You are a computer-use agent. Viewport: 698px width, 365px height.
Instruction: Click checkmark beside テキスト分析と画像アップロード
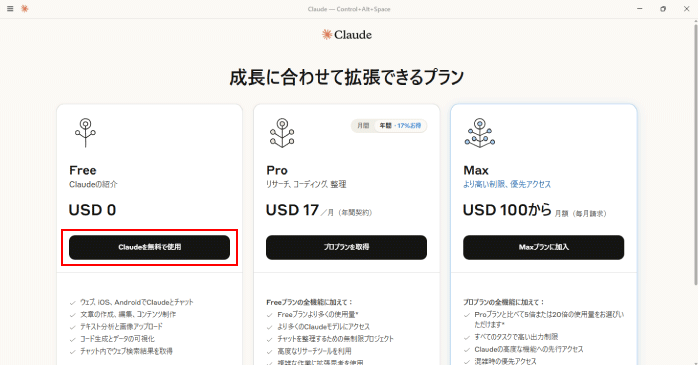click(x=73, y=327)
